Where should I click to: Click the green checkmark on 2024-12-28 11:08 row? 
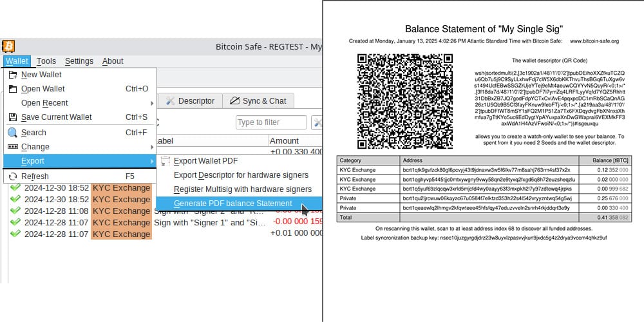point(15,211)
